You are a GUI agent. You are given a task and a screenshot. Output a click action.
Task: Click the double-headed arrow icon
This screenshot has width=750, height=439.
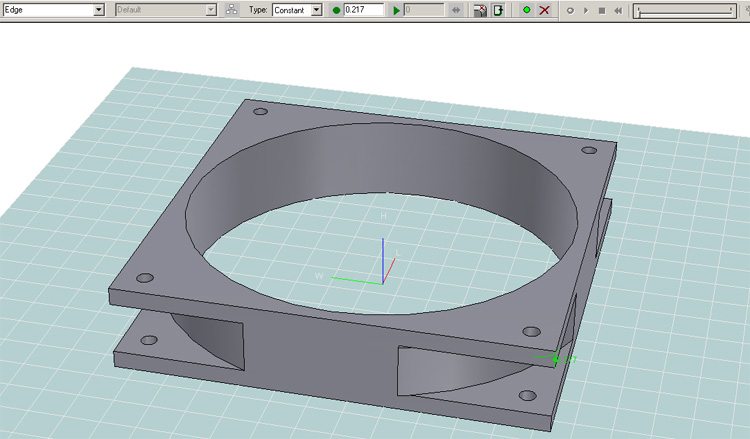(457, 9)
